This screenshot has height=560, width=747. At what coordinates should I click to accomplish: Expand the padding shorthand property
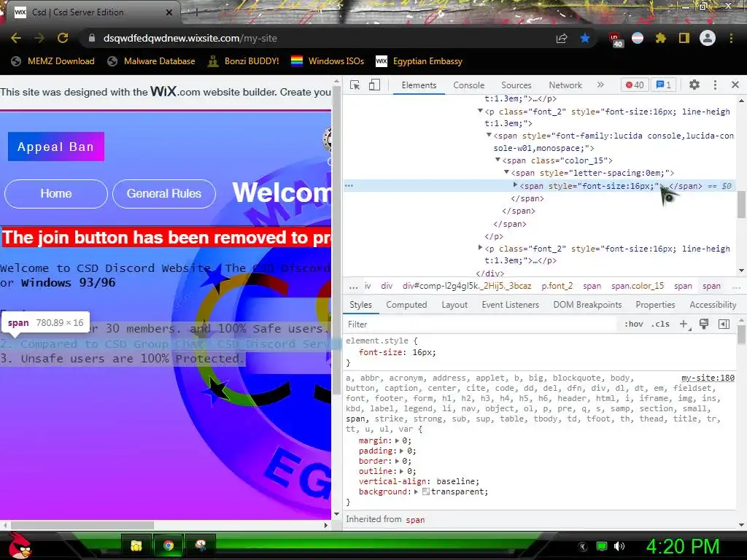pos(401,451)
